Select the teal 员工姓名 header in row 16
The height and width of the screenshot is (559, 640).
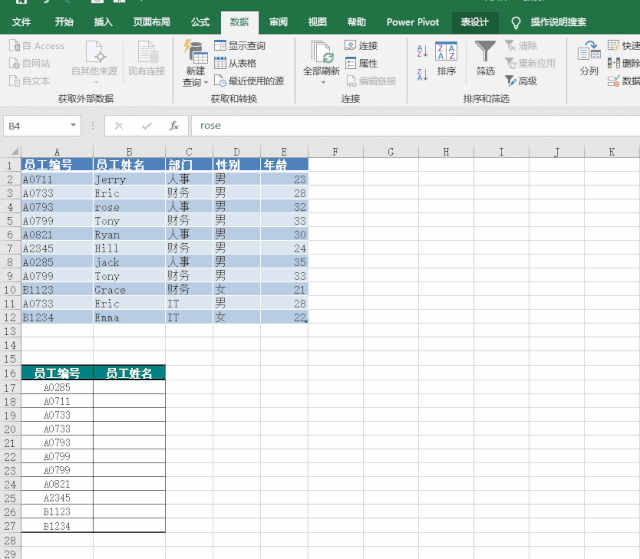click(129, 373)
